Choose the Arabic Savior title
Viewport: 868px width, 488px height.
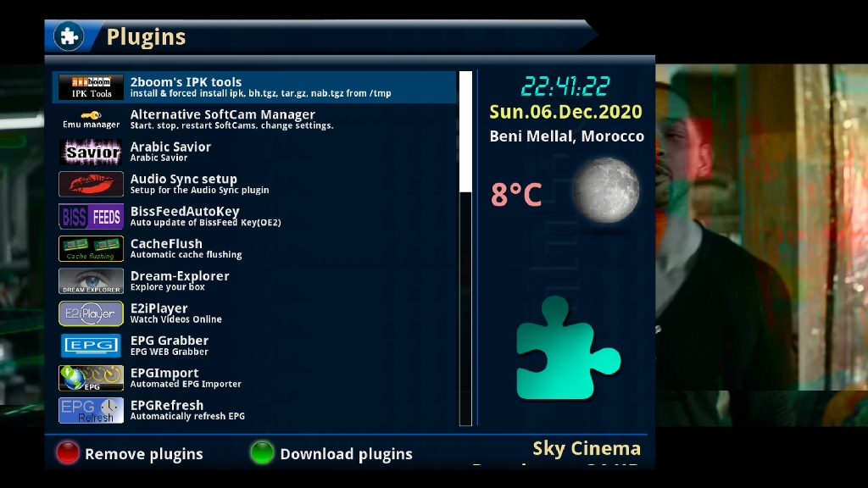[170, 147]
